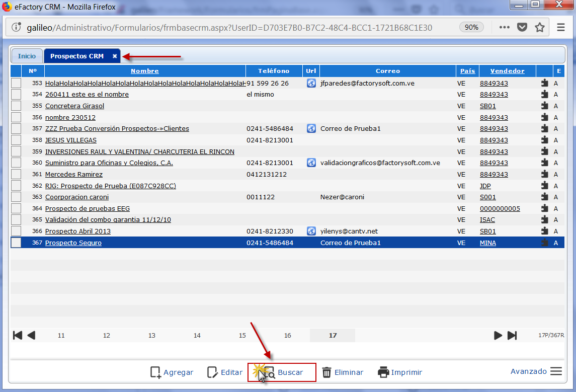The height and width of the screenshot is (392, 576).
Task: Sort by the Nombre column header
Action: pyautogui.click(x=145, y=71)
